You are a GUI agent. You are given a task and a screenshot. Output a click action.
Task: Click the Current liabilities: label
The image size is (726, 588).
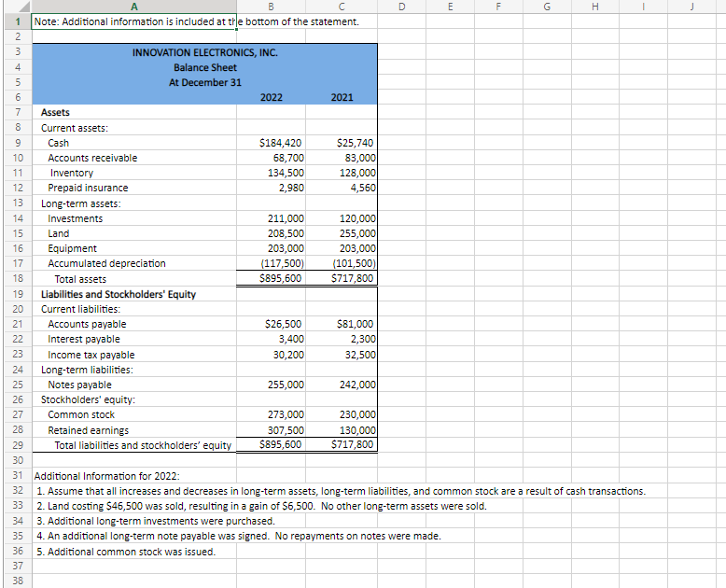[80, 309]
